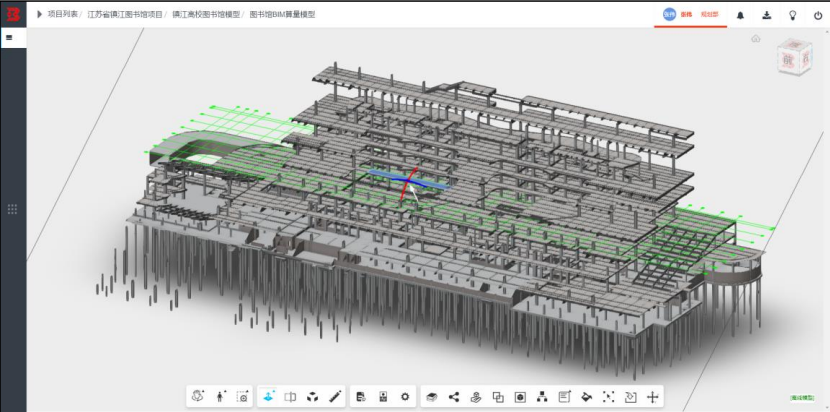Select the section plane tool
Viewport: 830px width, 412px height.
click(291, 396)
